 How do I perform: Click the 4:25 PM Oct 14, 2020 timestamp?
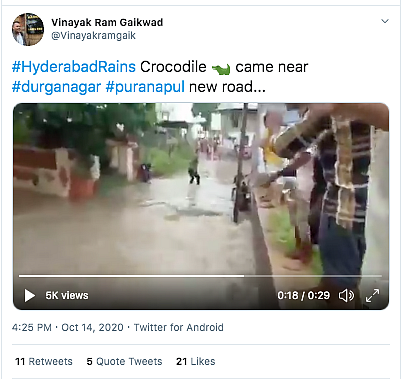pyautogui.click(x=68, y=327)
